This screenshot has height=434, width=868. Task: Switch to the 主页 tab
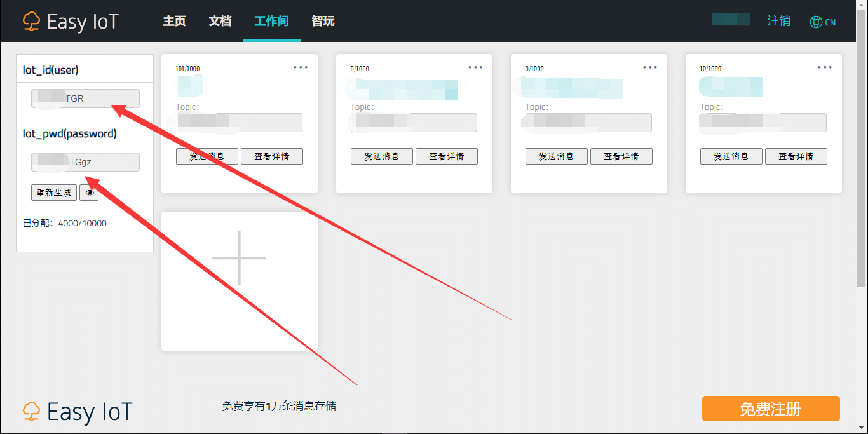click(173, 21)
